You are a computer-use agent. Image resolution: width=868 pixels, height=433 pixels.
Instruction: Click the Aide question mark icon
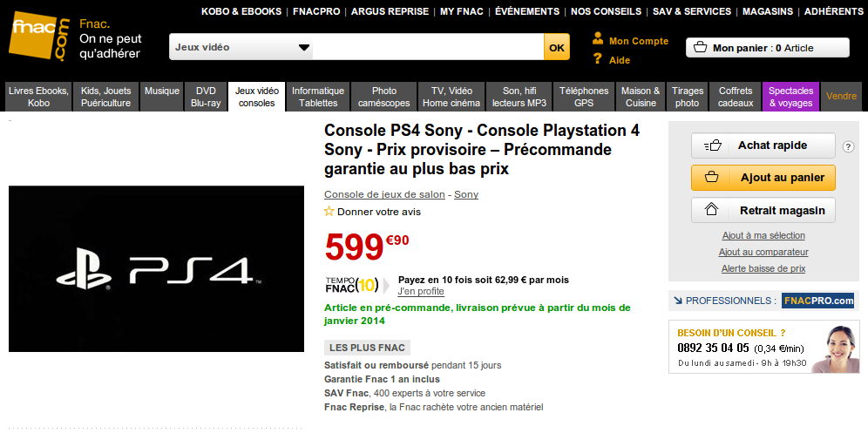pyautogui.click(x=598, y=58)
